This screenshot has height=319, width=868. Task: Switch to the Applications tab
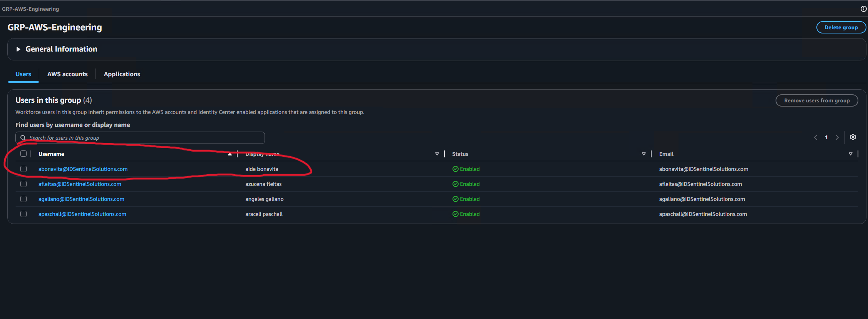click(x=122, y=74)
